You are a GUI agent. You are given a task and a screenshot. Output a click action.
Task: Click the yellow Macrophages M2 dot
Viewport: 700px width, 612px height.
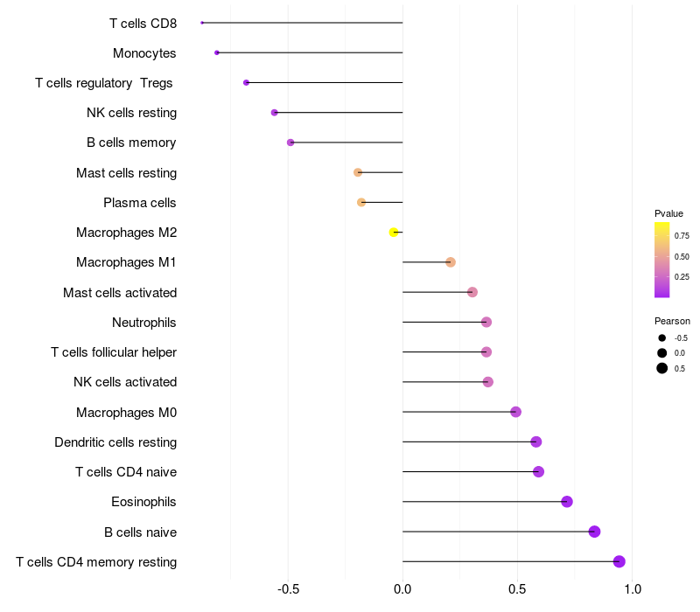click(395, 232)
